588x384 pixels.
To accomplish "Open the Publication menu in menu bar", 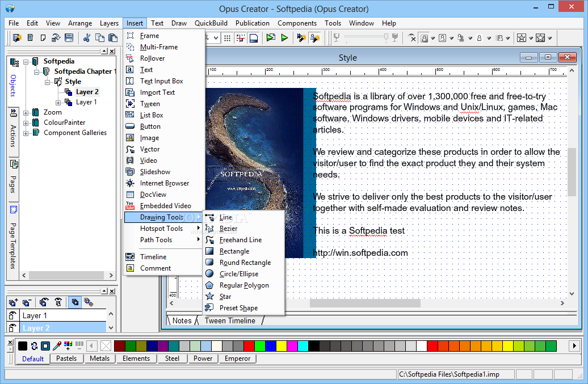I will pyautogui.click(x=253, y=23).
